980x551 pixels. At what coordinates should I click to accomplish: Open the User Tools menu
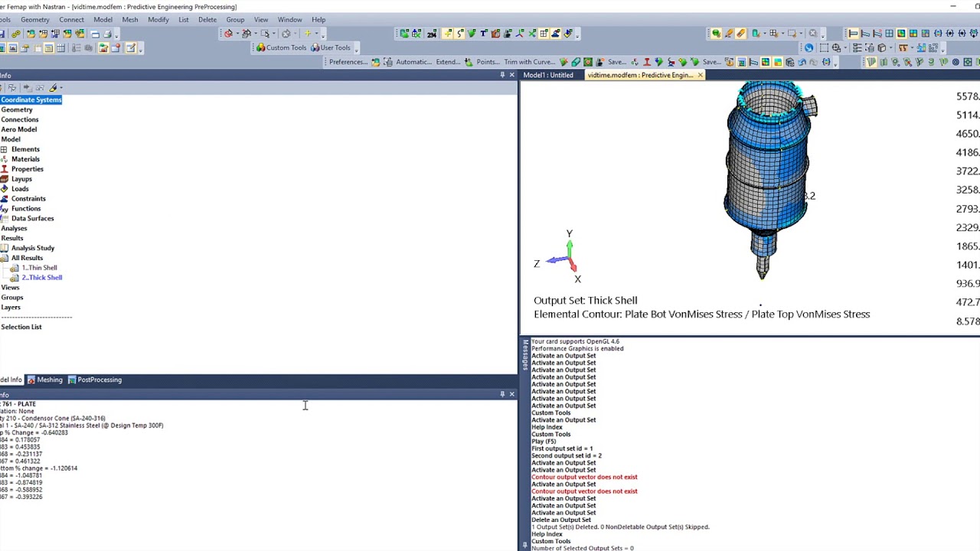(x=330, y=47)
